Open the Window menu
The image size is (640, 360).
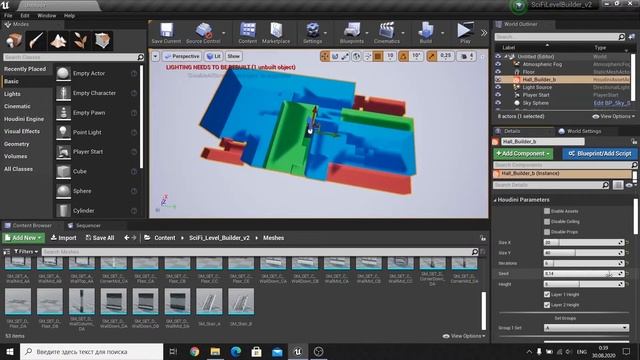coord(47,16)
